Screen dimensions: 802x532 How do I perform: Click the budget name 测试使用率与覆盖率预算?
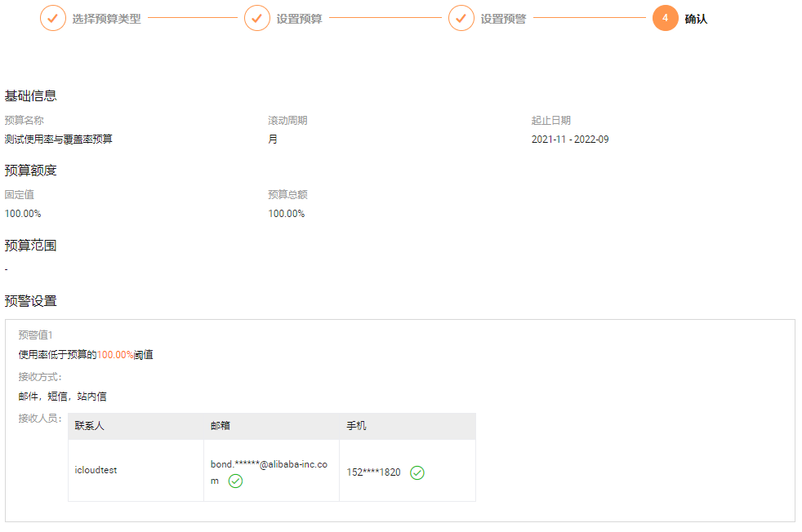pyautogui.click(x=58, y=140)
